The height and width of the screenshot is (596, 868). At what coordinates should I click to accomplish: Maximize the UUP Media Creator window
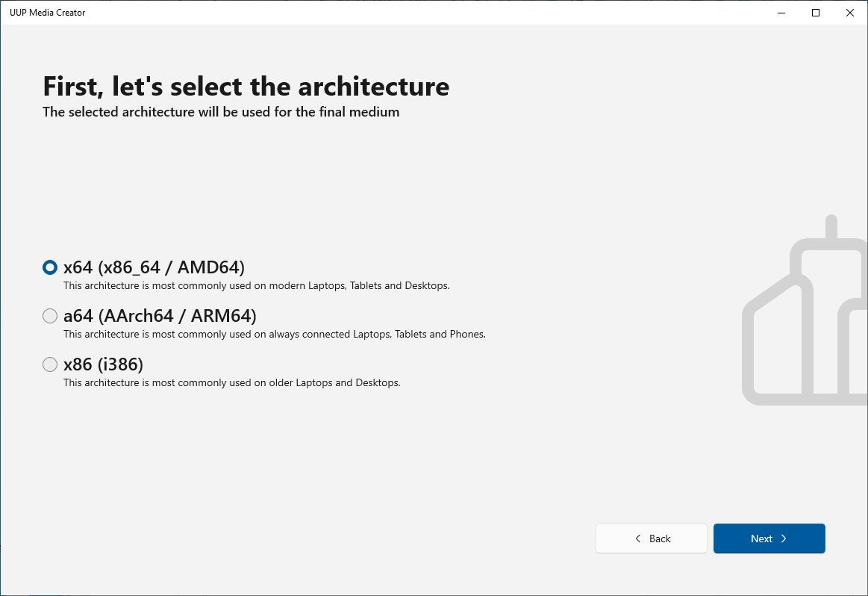coord(816,13)
